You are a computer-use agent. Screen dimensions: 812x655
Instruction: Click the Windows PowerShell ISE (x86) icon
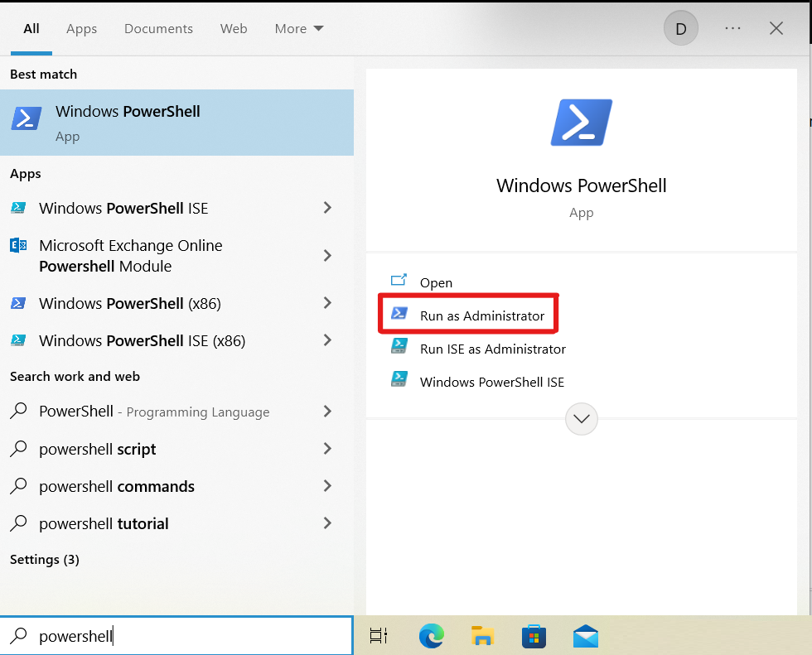tap(18, 340)
